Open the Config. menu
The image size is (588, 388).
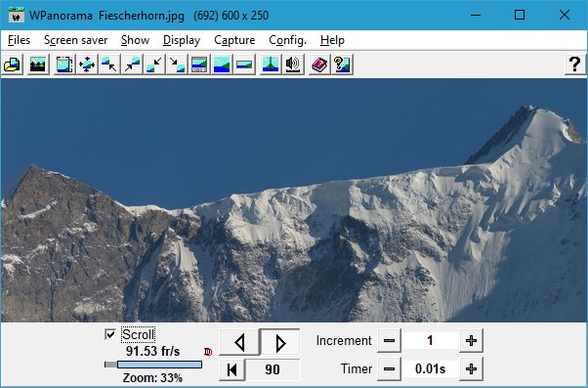(287, 40)
